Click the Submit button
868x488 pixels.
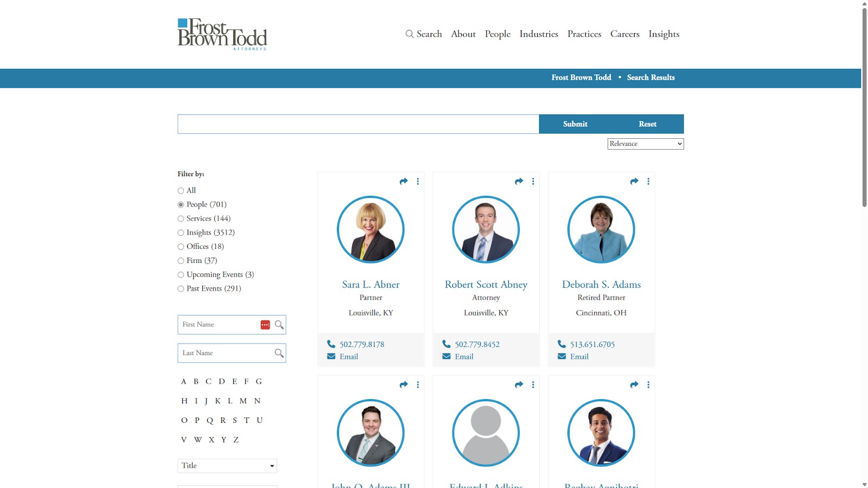(575, 124)
